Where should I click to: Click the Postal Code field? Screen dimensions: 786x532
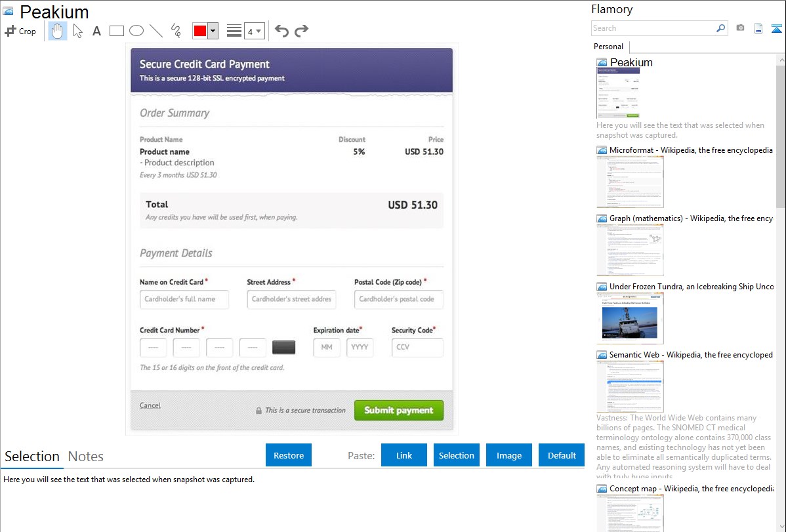pyautogui.click(x=398, y=299)
